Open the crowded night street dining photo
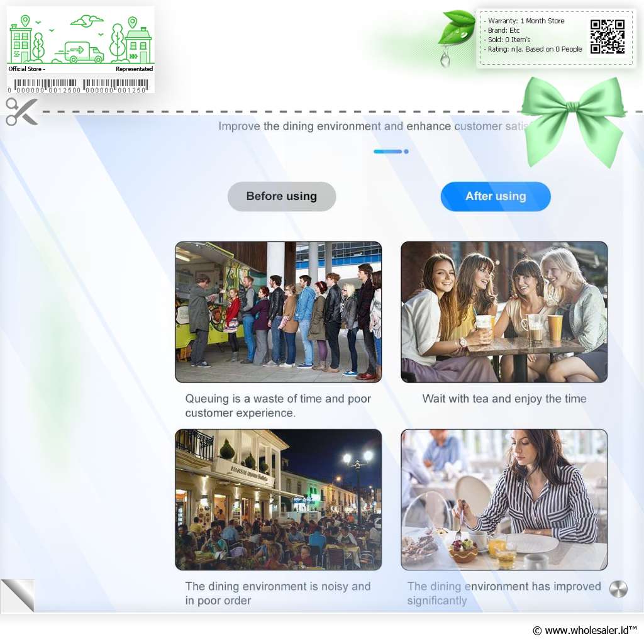Viewport: 644px width, 644px height. [279, 499]
